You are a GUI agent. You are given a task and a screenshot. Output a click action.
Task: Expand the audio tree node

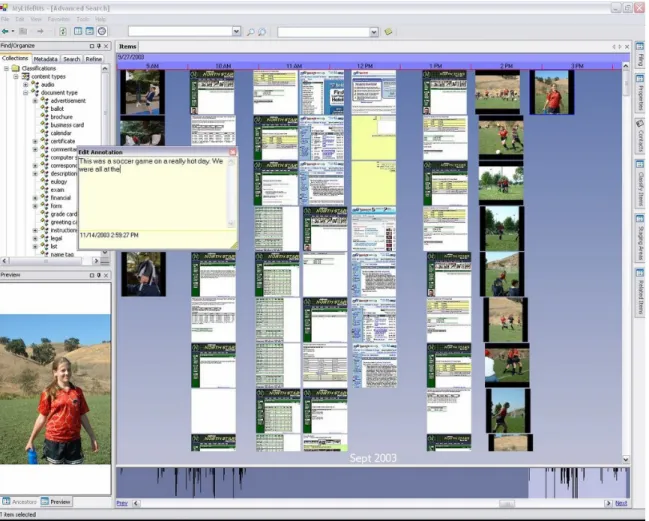(x=26, y=84)
